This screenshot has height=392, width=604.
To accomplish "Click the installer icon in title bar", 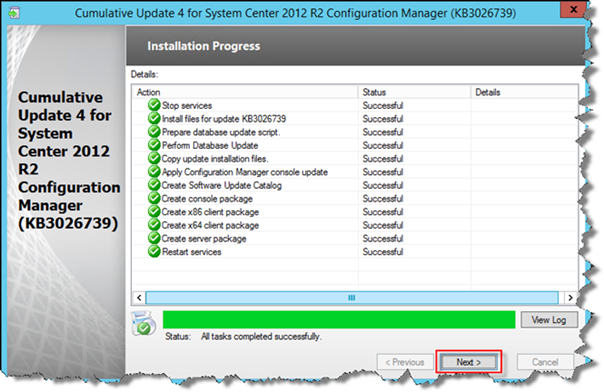I will [x=14, y=13].
